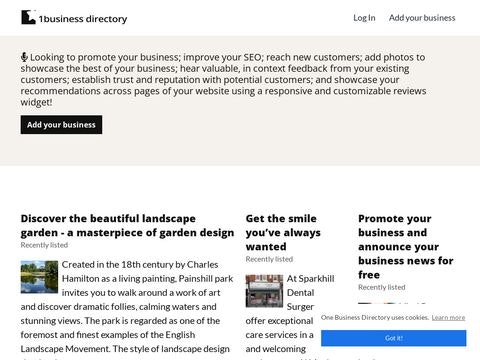Click the microphone icon before the promo text
This screenshot has width=480, height=360.
[x=24, y=57]
